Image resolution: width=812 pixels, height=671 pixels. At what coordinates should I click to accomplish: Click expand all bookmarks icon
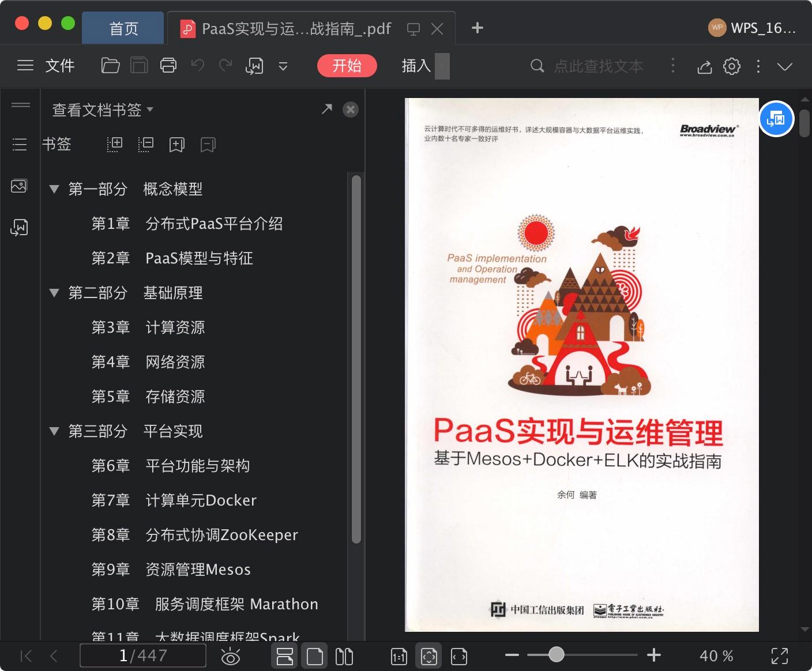(x=115, y=144)
